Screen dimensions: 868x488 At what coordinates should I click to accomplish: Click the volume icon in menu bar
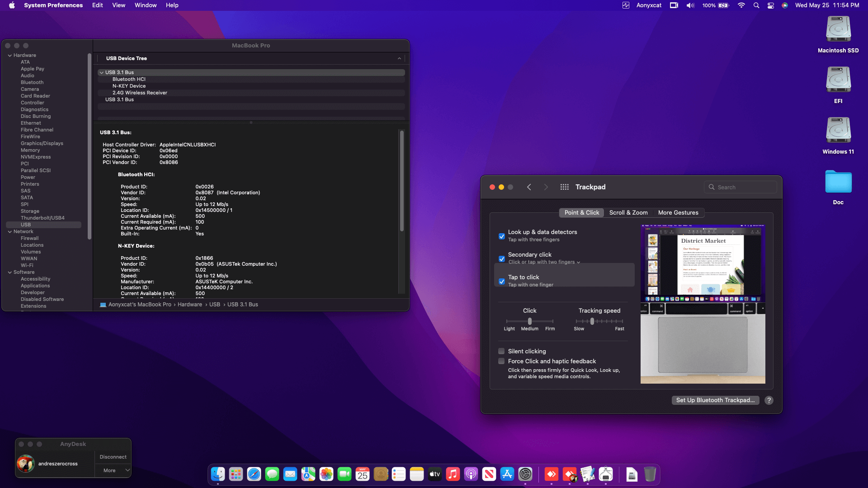(x=690, y=5)
